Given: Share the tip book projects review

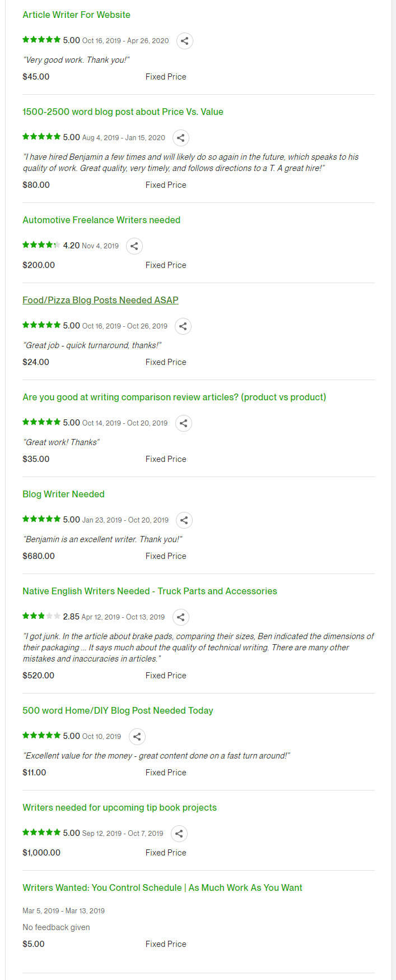Looking at the screenshot, I should 179,834.
